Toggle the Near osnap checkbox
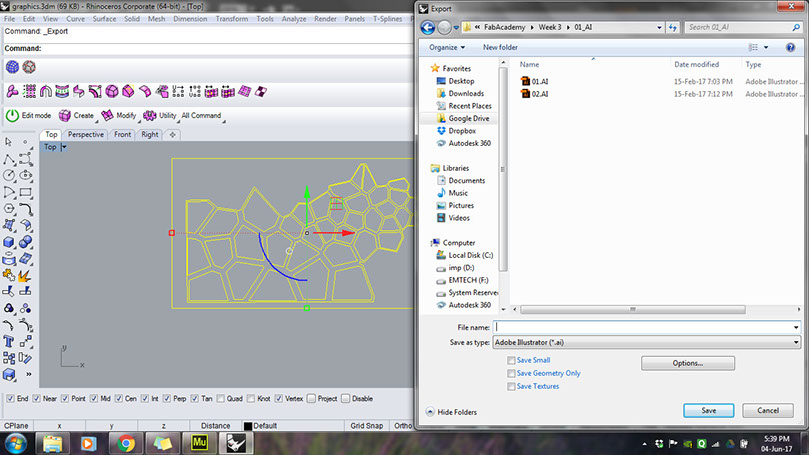Viewport: 809px width, 455px height. [37, 399]
